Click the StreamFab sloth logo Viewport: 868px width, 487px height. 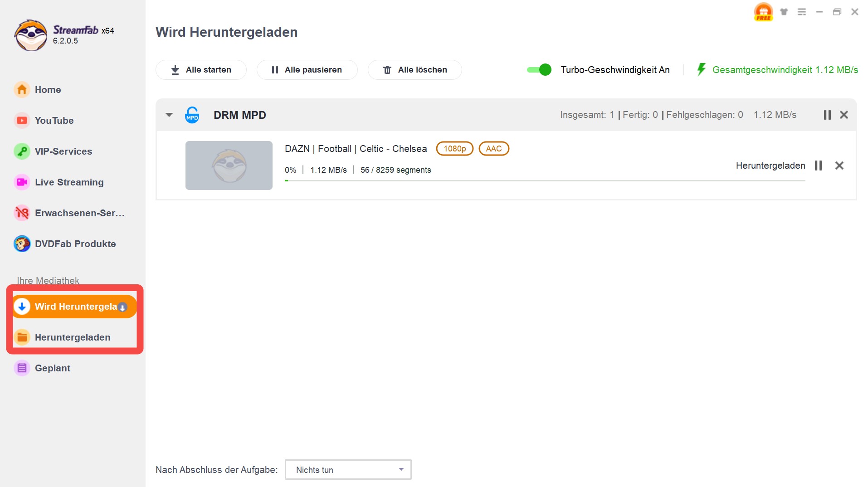pos(30,35)
